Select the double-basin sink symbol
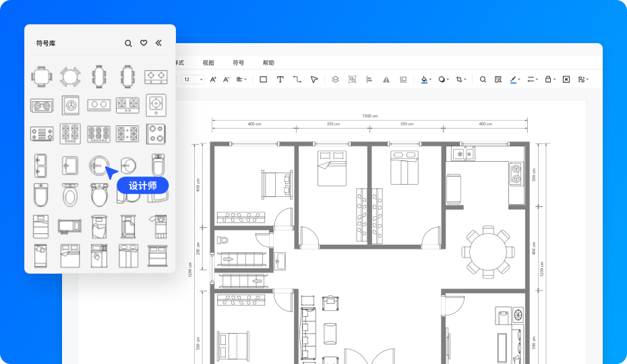627x364 pixels. [40, 165]
